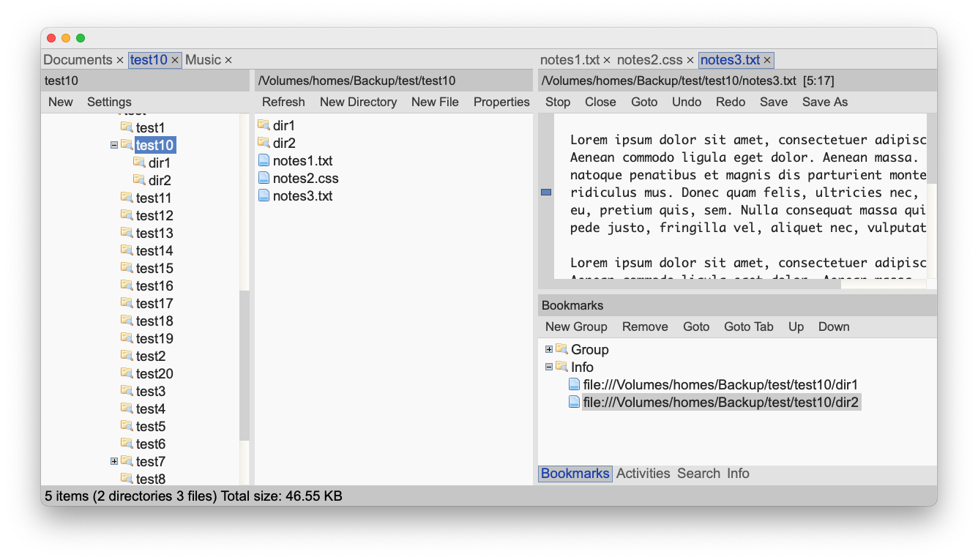
Task: Open Properties in file list toolbar
Action: point(501,102)
